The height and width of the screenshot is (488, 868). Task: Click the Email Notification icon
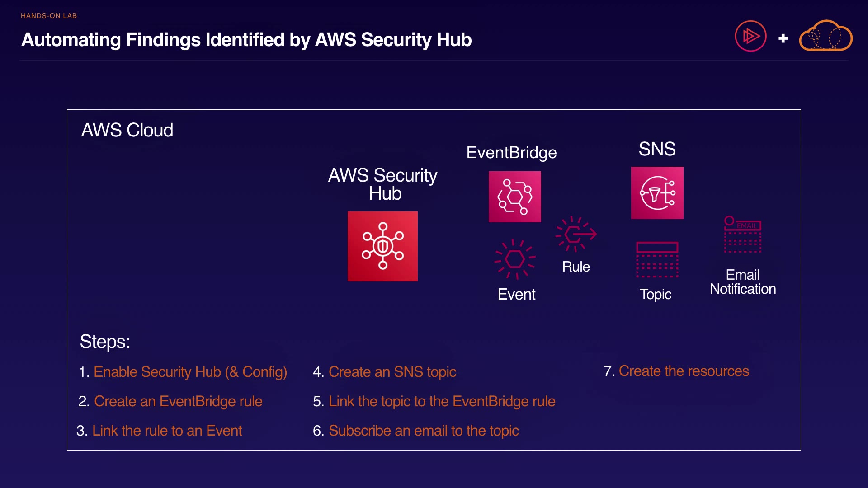click(742, 234)
